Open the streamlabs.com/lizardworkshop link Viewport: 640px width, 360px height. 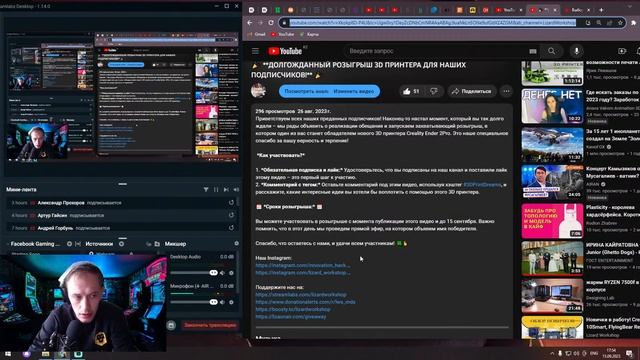click(301, 294)
